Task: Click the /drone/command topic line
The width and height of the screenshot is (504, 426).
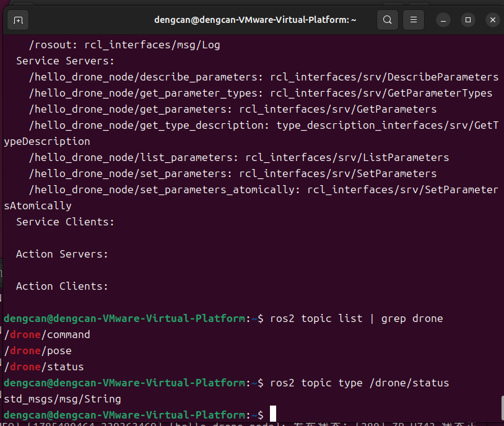Action: 47,335
